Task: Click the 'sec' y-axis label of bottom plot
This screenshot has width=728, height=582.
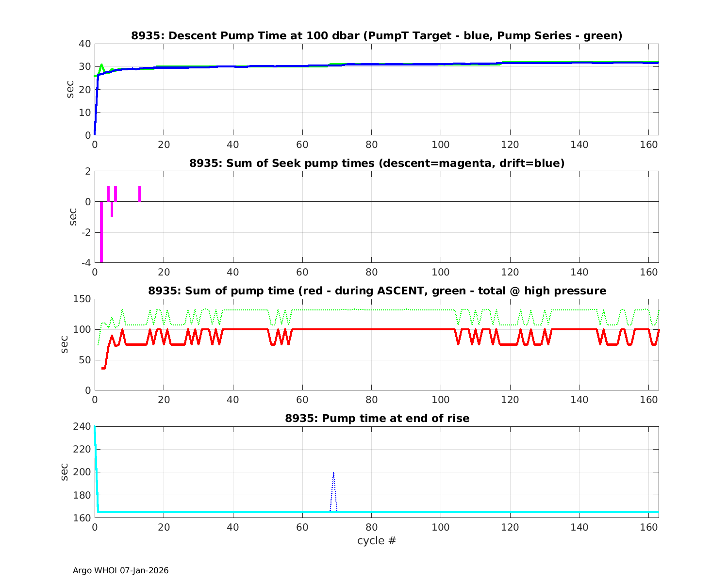Action: click(x=65, y=472)
